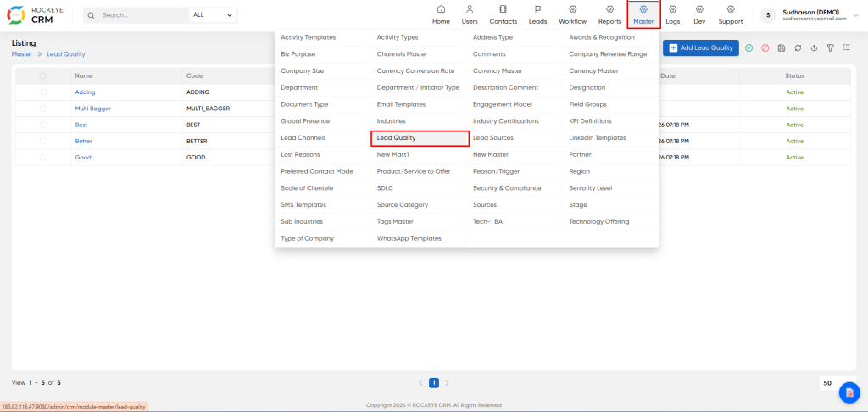Open the 50 page size dropdown

click(x=837, y=382)
